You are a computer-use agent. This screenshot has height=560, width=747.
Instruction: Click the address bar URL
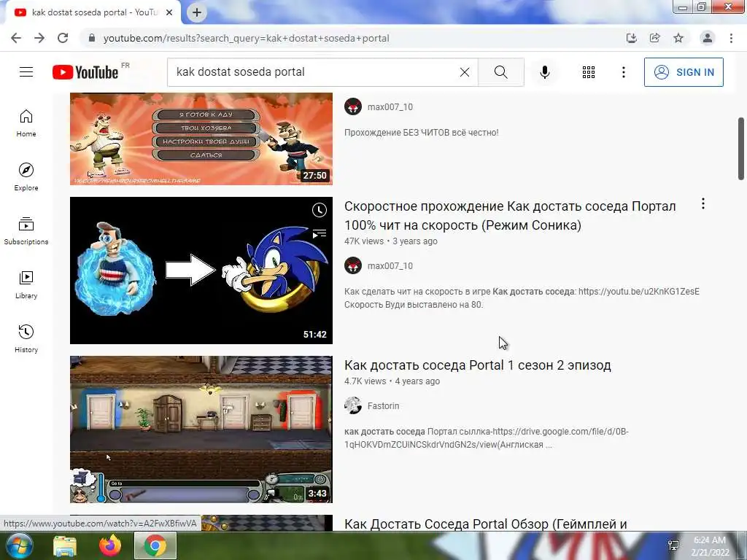[x=247, y=38]
